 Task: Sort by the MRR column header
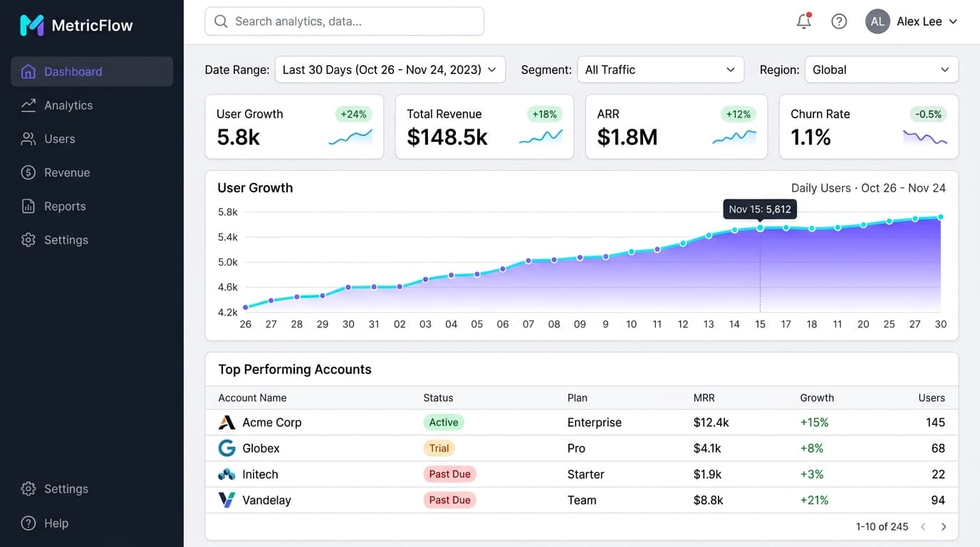click(x=704, y=398)
